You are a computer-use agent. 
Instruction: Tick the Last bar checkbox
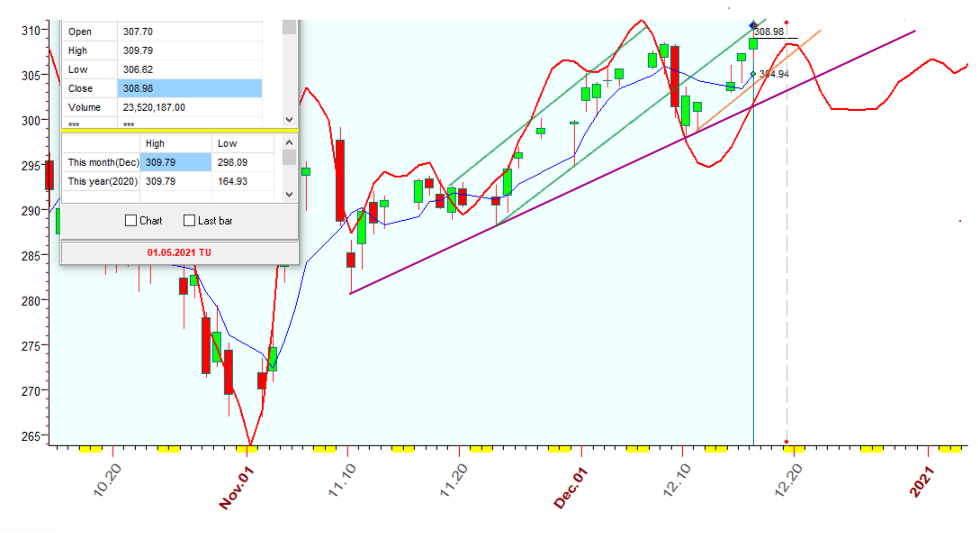[189, 221]
